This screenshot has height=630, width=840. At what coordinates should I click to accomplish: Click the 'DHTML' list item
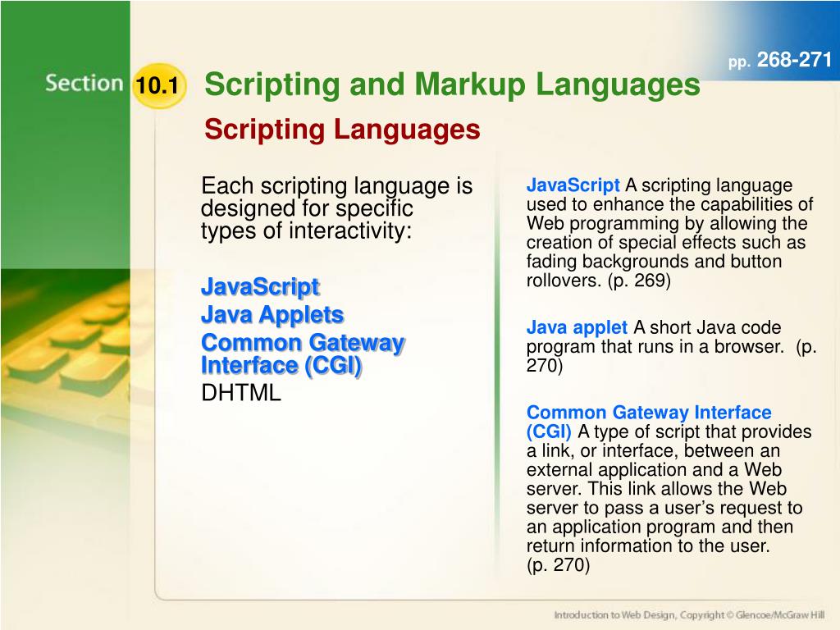click(241, 393)
